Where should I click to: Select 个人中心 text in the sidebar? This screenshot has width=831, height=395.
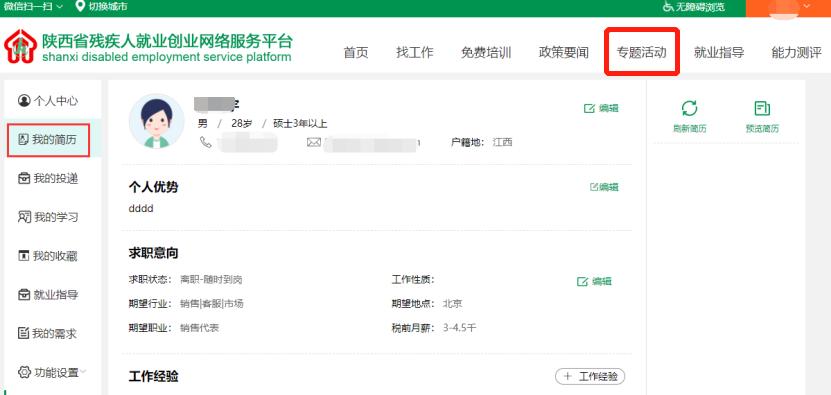coord(56,101)
